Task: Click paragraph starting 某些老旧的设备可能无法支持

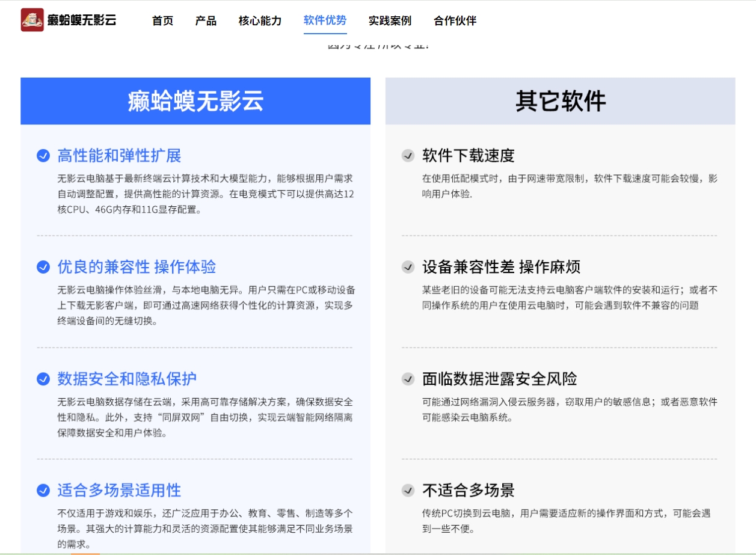Action: (570, 298)
